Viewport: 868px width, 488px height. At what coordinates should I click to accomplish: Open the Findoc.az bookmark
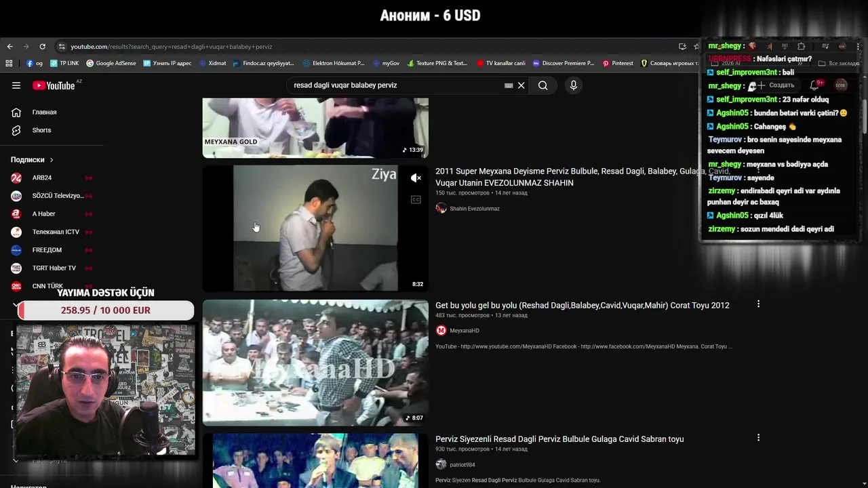[x=263, y=63]
